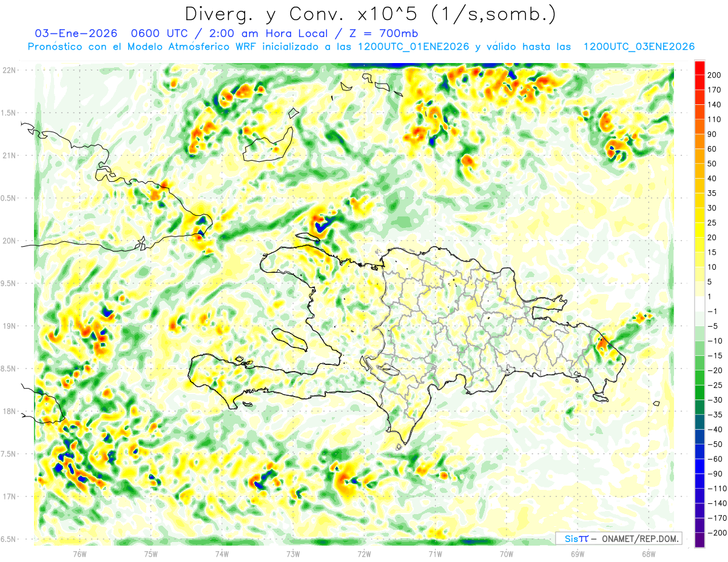This screenshot has width=728, height=562.
Task: Click the '1200UTC_03ENE2026' valid-until time
Action: (638, 47)
